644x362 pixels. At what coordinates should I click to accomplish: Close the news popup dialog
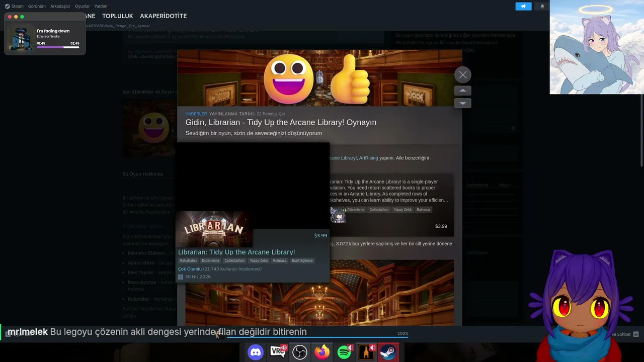click(x=463, y=75)
